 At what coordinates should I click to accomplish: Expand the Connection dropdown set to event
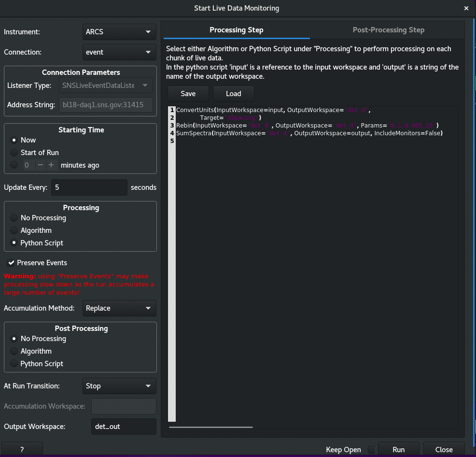tap(119, 52)
